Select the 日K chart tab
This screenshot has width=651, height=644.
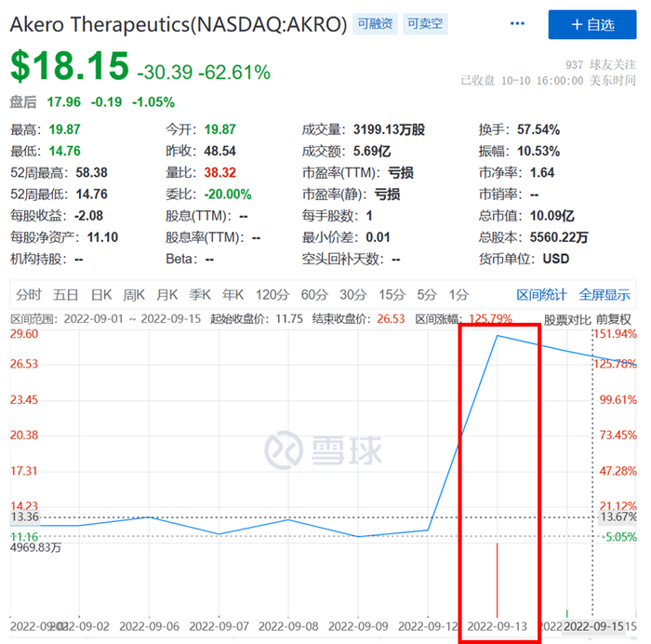coord(101,295)
